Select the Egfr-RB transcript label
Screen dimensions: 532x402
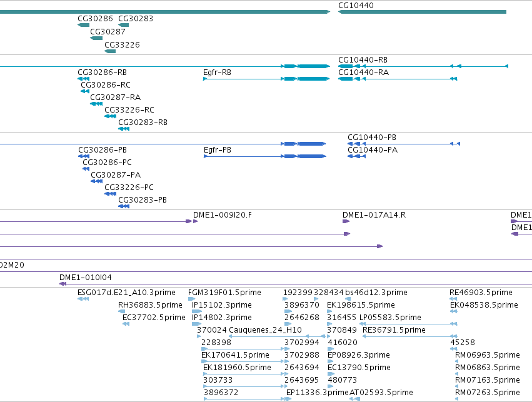click(217, 73)
